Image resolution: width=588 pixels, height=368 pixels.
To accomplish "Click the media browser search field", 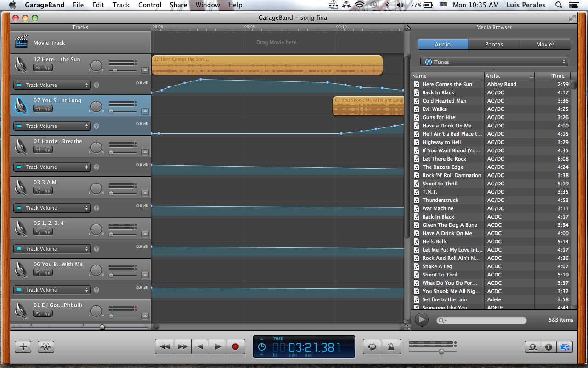I will click(481, 320).
